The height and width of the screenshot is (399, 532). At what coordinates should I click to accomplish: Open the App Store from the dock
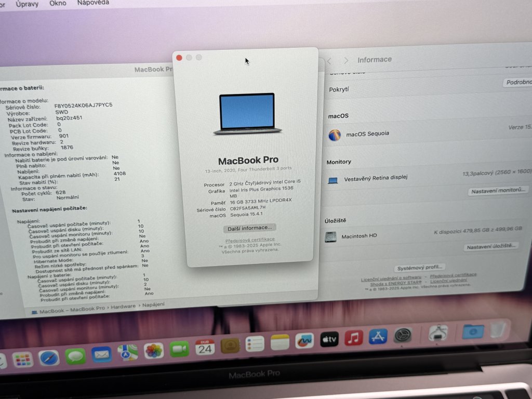point(378,336)
